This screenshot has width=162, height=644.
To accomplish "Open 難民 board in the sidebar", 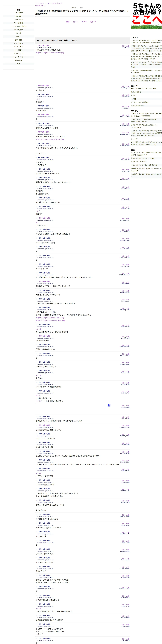I will click(x=18, y=64).
